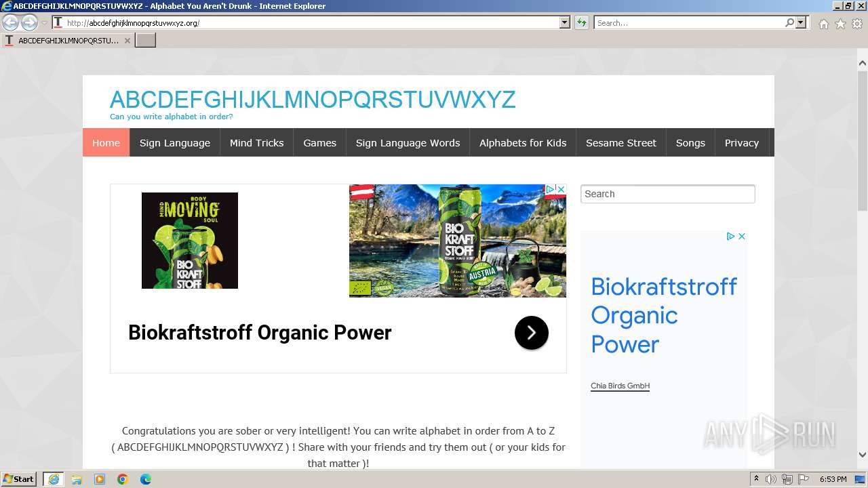The width and height of the screenshot is (868, 488).
Task: Click the AdChoices icon on banner ad
Action: pos(551,189)
